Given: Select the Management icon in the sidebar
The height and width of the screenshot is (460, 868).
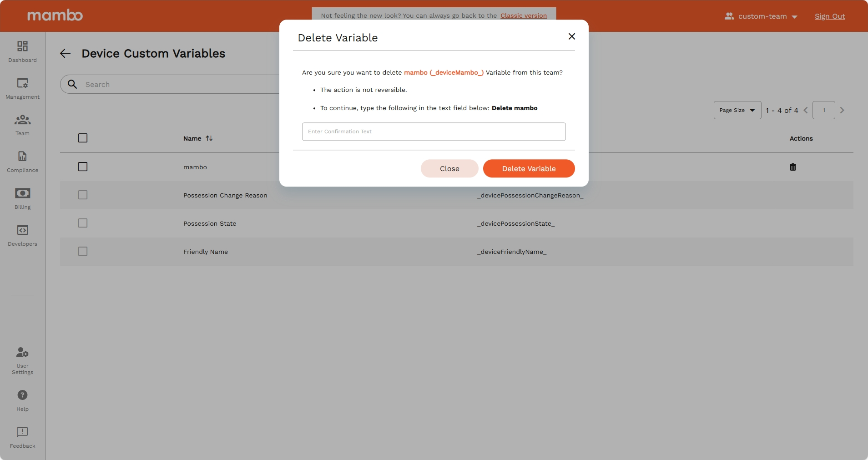Looking at the screenshot, I should pos(22,87).
